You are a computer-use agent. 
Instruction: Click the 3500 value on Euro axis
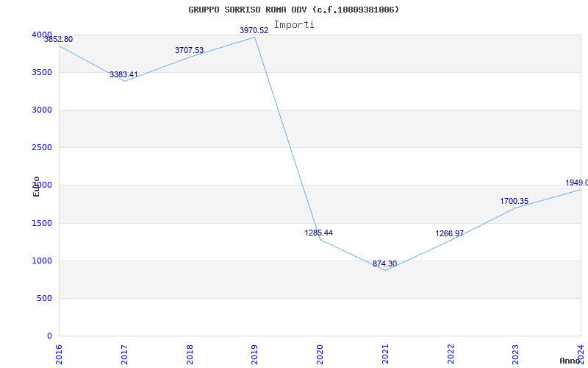[42, 72]
